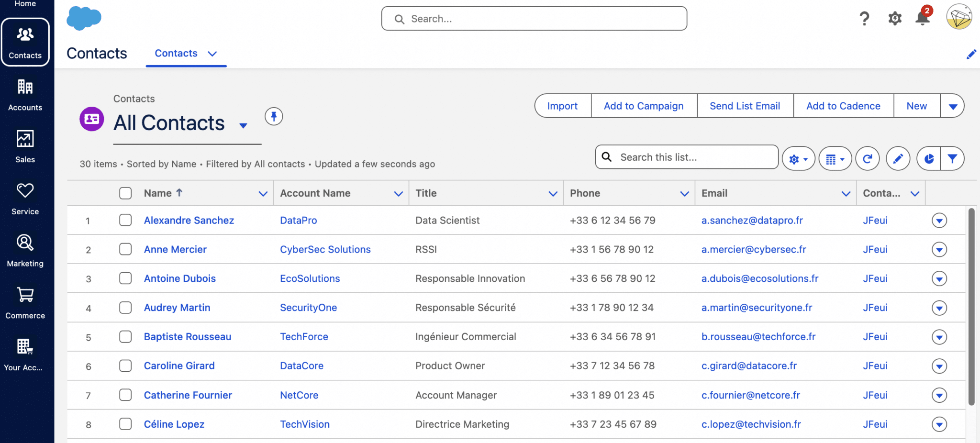This screenshot has width=980, height=443.
Task: Open Email column options chevron
Action: (x=846, y=194)
